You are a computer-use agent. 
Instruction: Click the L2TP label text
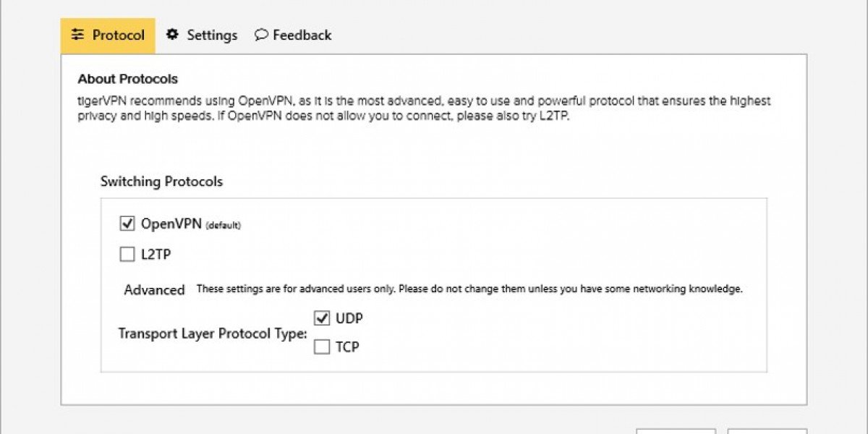click(156, 254)
